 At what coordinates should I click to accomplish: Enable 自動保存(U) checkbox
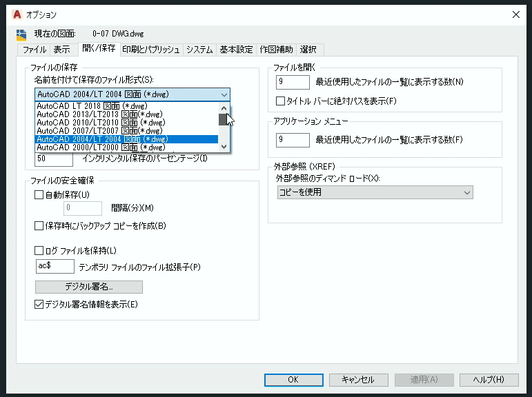pyautogui.click(x=39, y=194)
